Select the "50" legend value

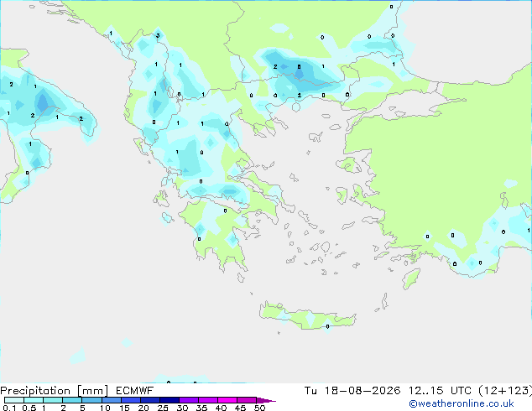tap(259, 408)
